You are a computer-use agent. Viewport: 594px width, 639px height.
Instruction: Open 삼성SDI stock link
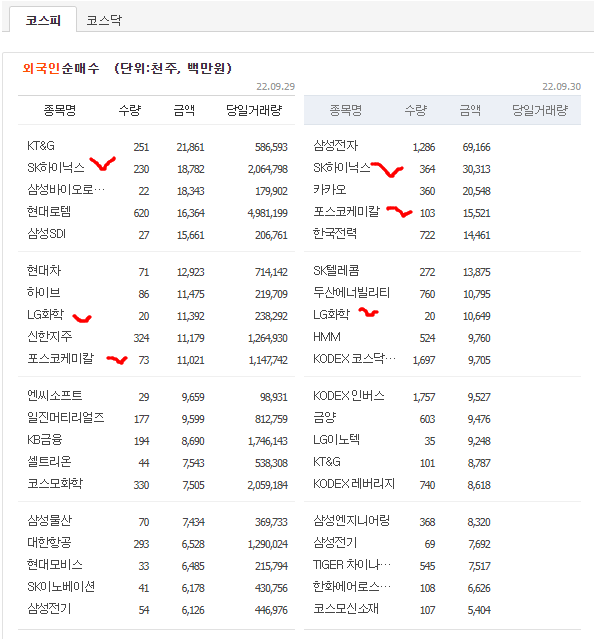click(x=46, y=234)
